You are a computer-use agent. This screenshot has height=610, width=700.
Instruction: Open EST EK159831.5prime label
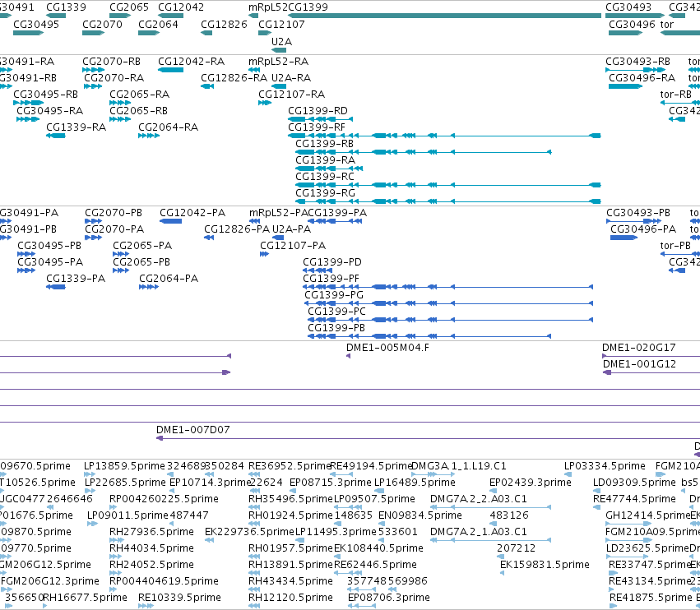(545, 565)
